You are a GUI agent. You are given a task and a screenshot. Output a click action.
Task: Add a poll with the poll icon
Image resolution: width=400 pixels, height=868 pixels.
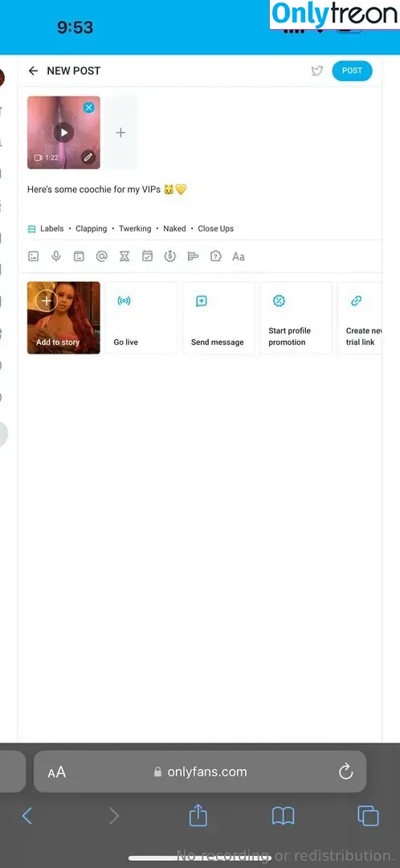pyautogui.click(x=193, y=256)
